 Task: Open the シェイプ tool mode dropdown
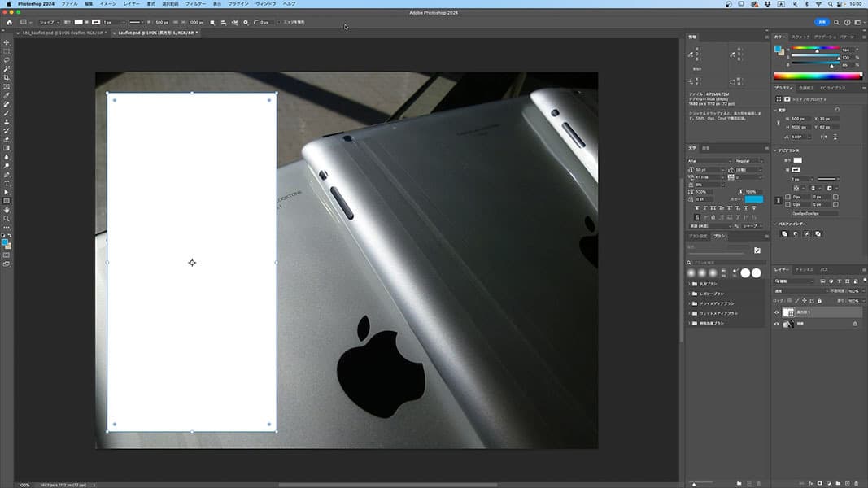[50, 22]
